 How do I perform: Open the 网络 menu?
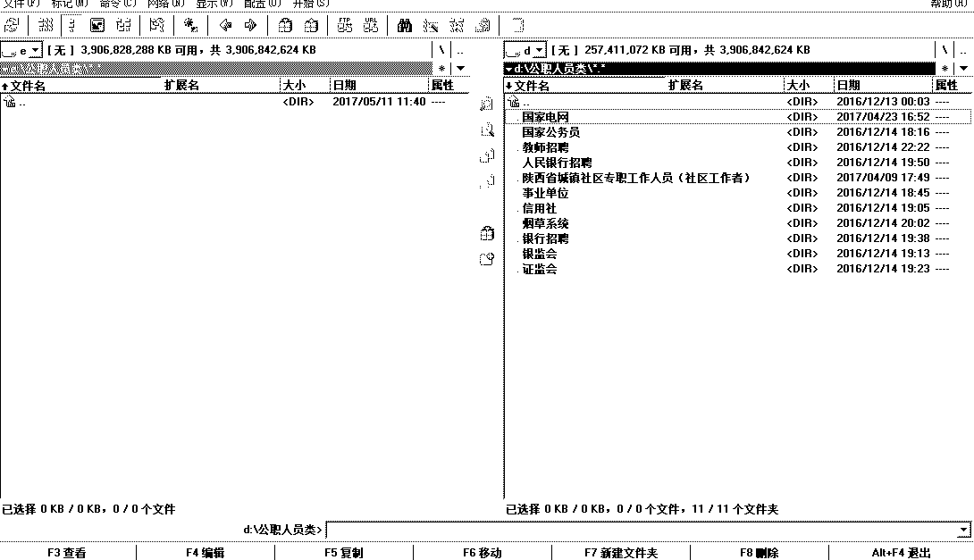point(166,4)
